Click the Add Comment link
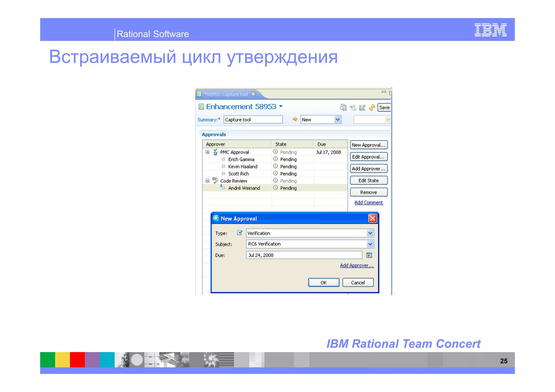The width and height of the screenshot is (555, 392). coord(369,202)
